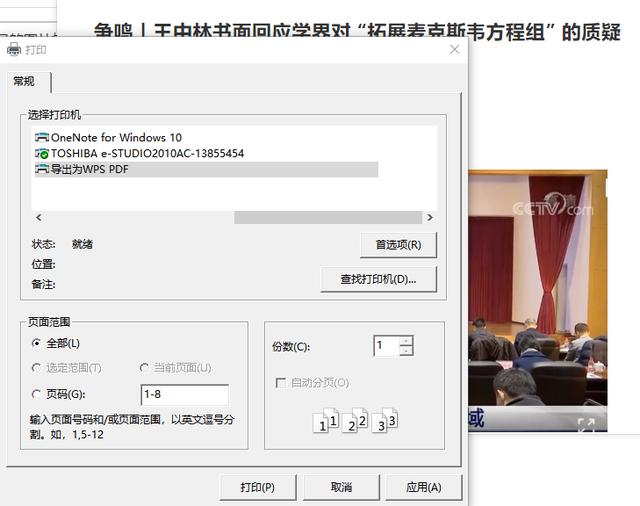Screen dimensions: 640x506
Task: Select 导出为WPS PDF printer
Action: click(x=207, y=169)
